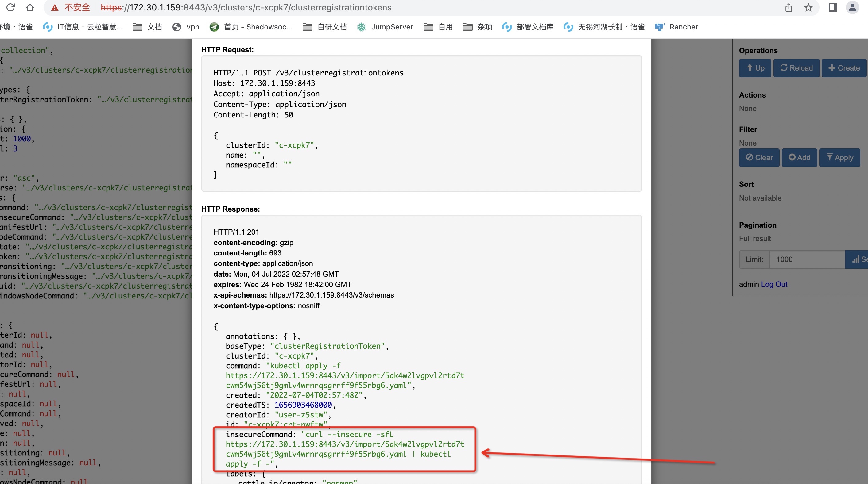Viewport: 868px width, 484px height.
Task: Click the Up operation button
Action: pyautogui.click(x=755, y=68)
